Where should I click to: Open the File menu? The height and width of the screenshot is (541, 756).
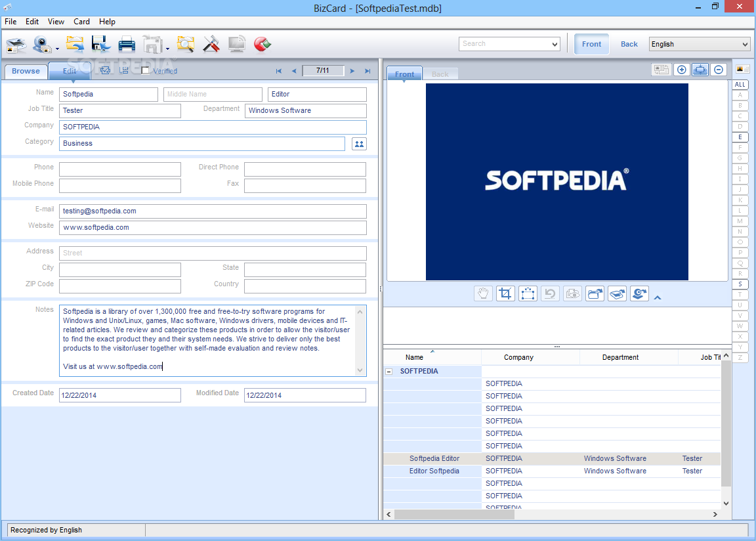click(10, 22)
